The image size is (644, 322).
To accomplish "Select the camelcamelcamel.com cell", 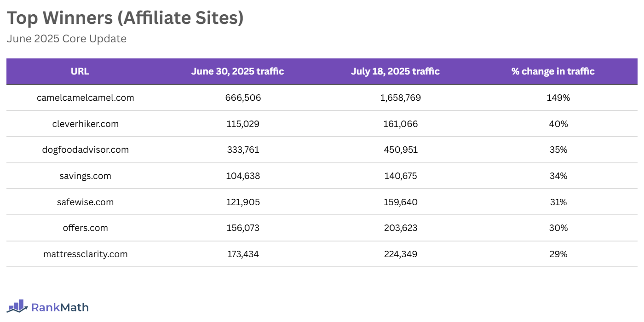I will tap(86, 98).
